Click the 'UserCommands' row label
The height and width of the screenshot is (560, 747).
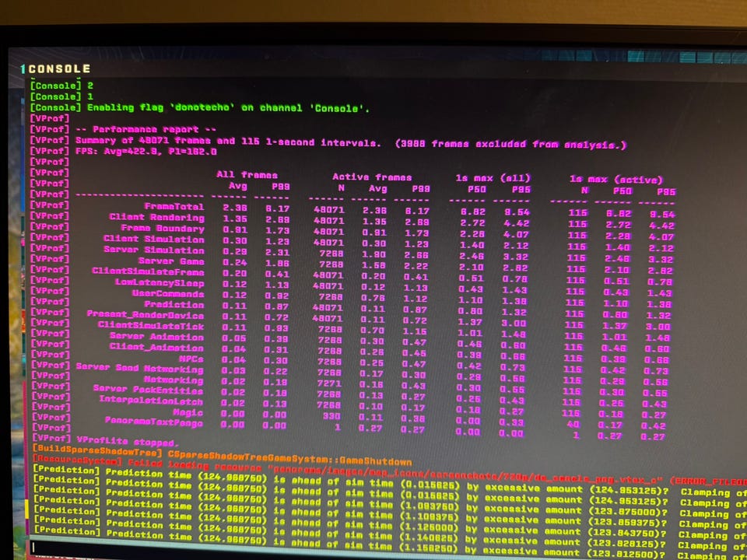tap(168, 293)
